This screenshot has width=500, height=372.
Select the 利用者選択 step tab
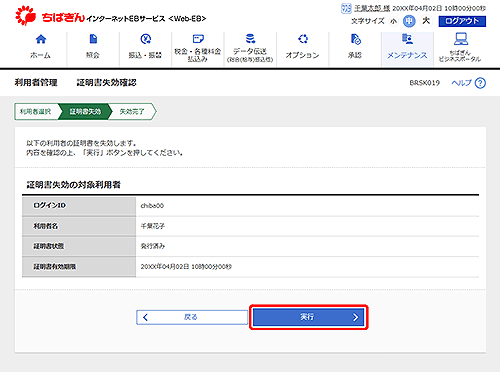tap(35, 111)
